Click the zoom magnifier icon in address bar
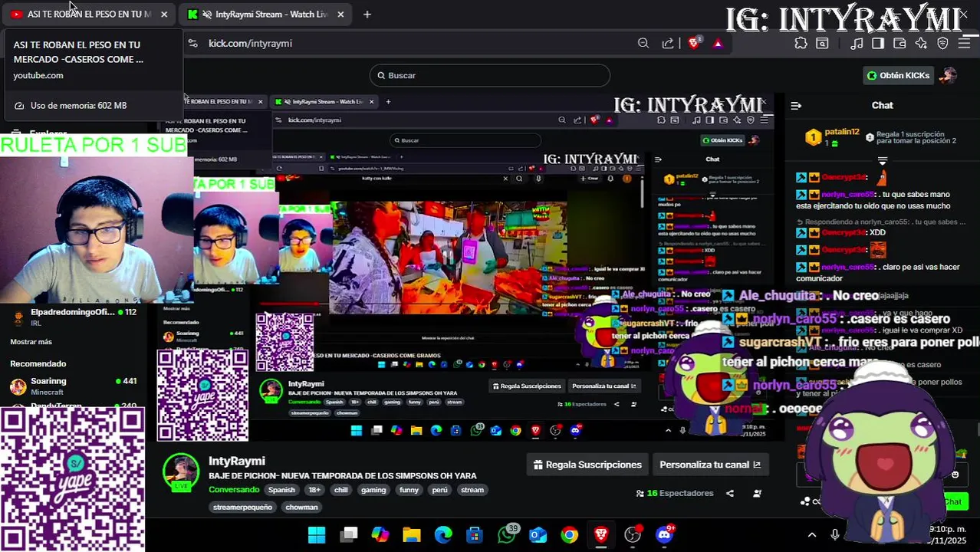Image resolution: width=980 pixels, height=552 pixels. [643, 44]
